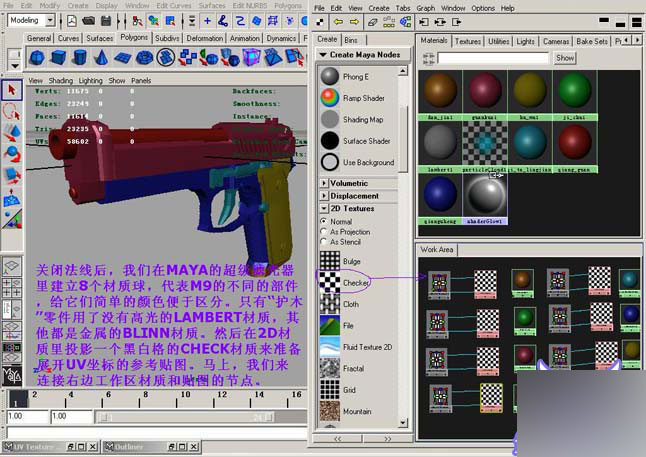This screenshot has height=457, width=646.
Task: Show top and bottom tabs icon
Action: (x=637, y=22)
